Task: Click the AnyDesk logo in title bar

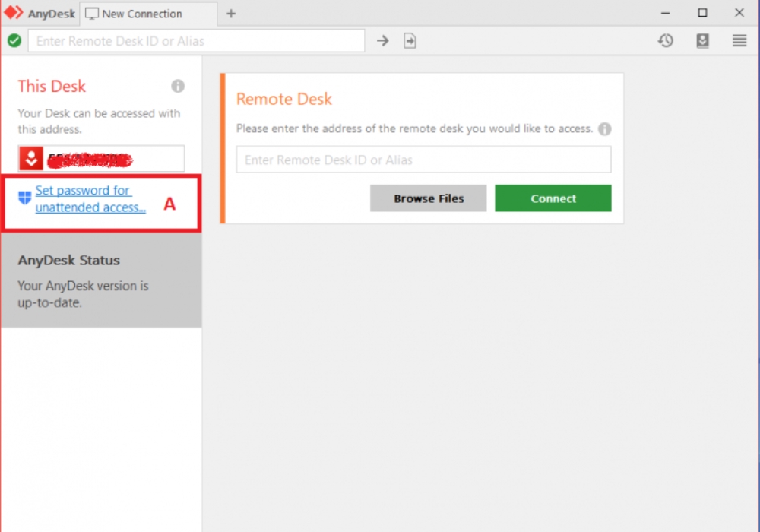Action: 14,13
